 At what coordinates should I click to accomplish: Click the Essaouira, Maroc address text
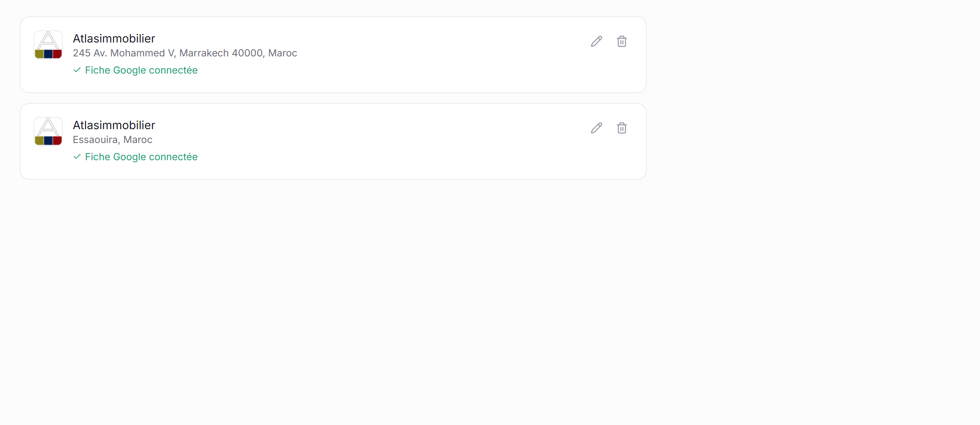(x=113, y=140)
